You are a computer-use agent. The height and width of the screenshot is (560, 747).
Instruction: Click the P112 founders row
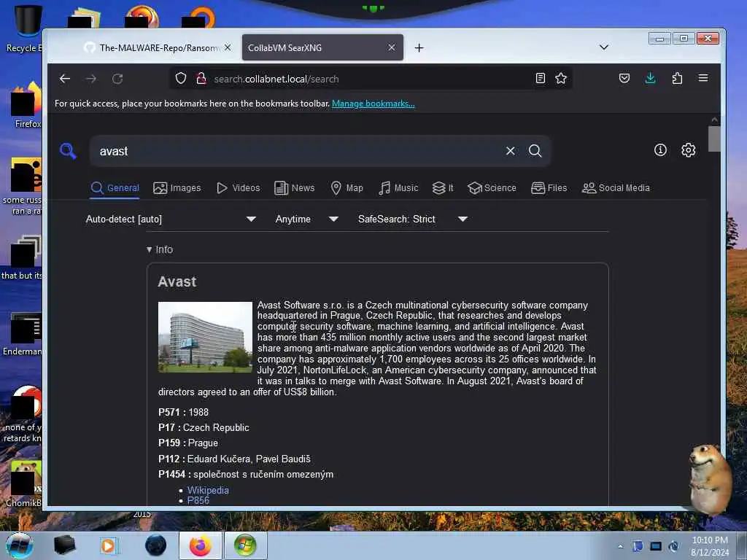pos(234,459)
